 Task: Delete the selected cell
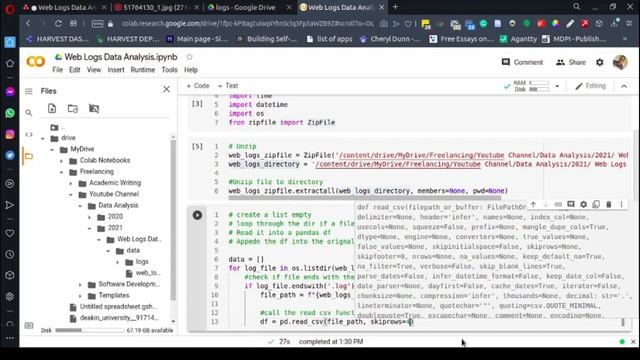tap(609, 204)
